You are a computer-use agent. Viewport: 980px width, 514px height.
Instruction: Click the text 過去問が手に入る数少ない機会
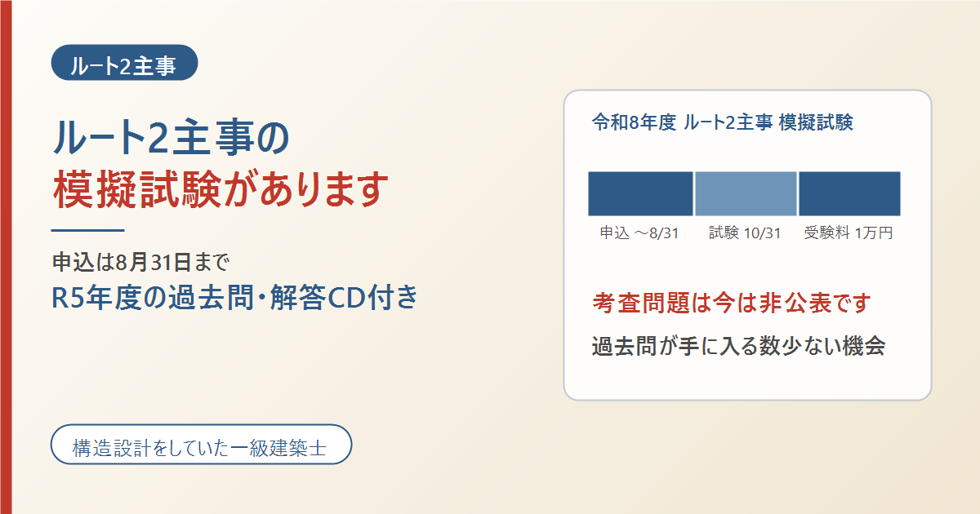(739, 346)
